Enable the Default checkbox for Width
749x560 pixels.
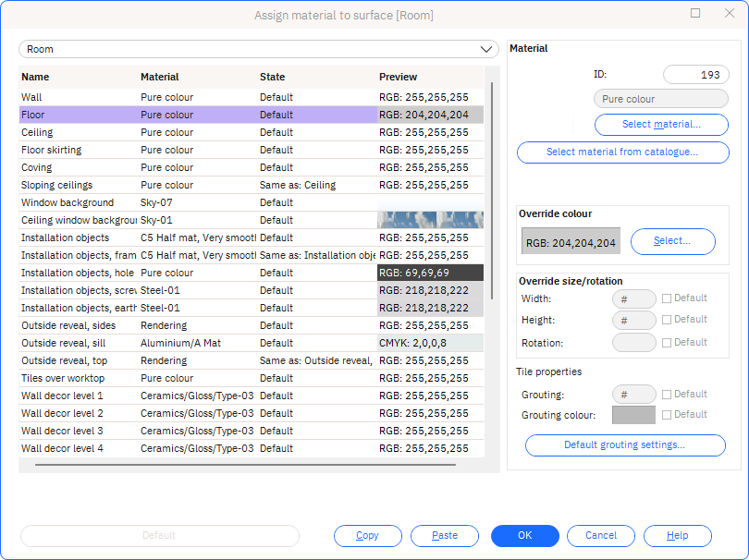pyautogui.click(x=669, y=298)
